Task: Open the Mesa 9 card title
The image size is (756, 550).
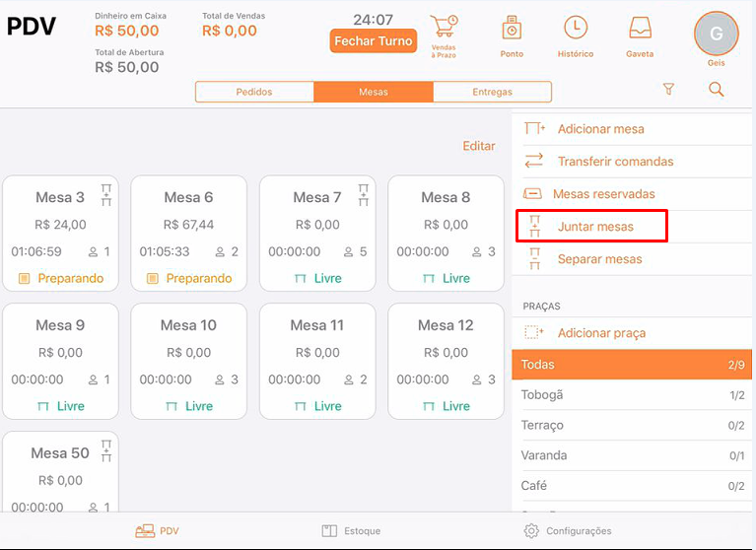Action: coord(60,325)
